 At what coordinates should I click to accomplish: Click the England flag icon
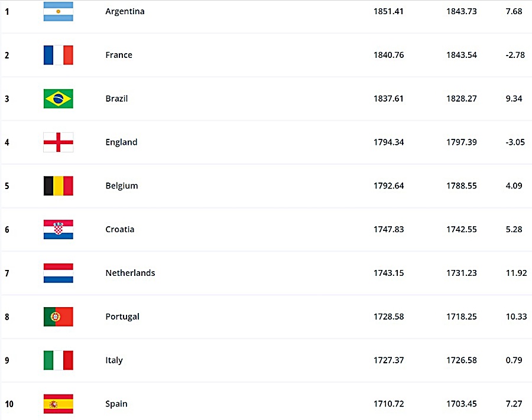pos(59,142)
